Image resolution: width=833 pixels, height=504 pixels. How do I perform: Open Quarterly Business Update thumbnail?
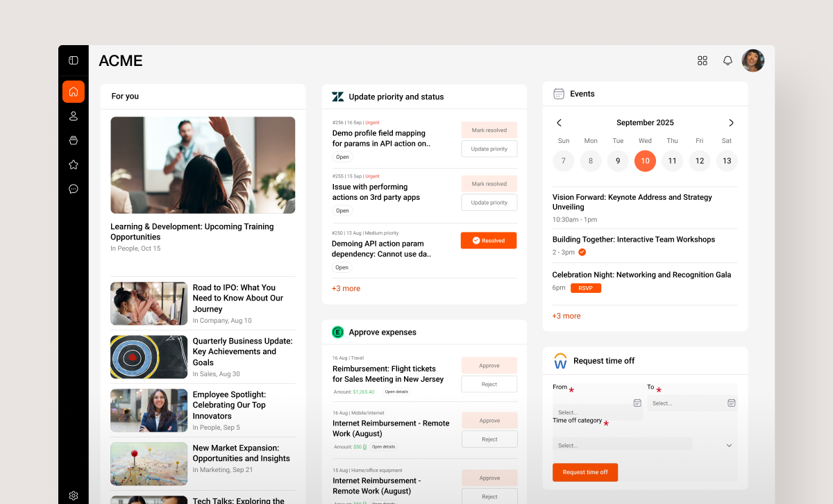(149, 357)
